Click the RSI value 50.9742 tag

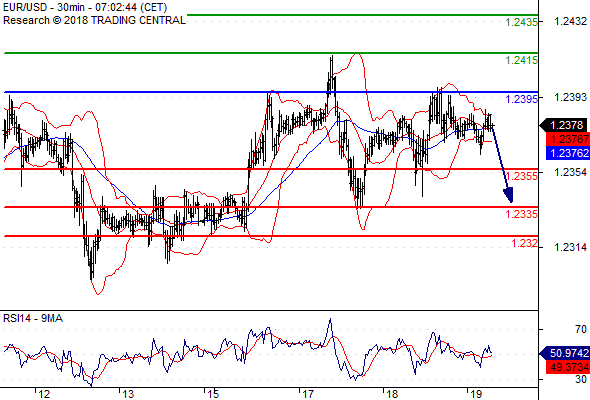click(x=565, y=353)
